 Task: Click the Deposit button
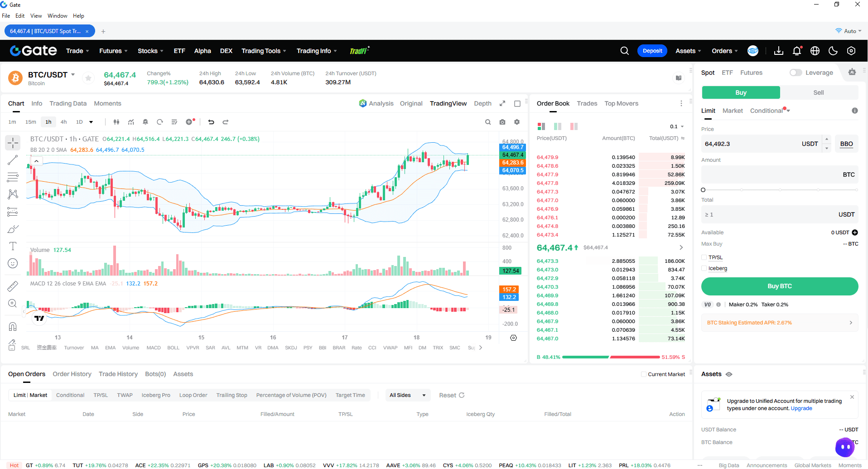tap(652, 51)
